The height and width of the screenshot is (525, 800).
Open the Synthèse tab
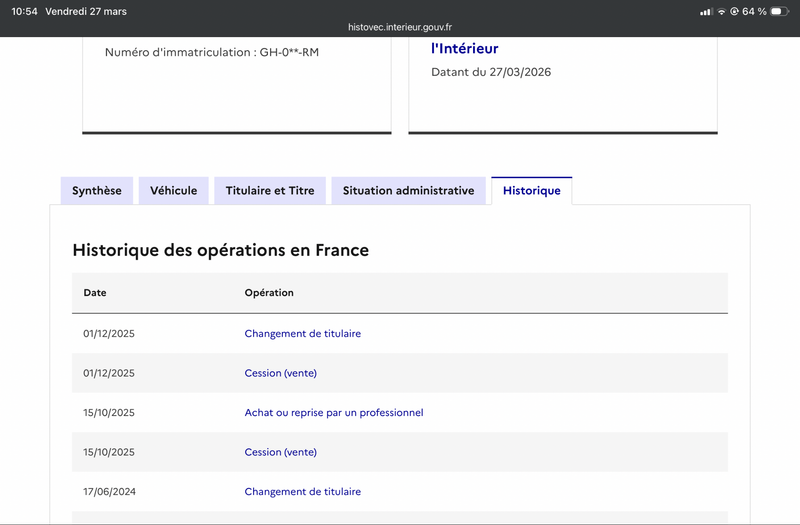(x=97, y=190)
